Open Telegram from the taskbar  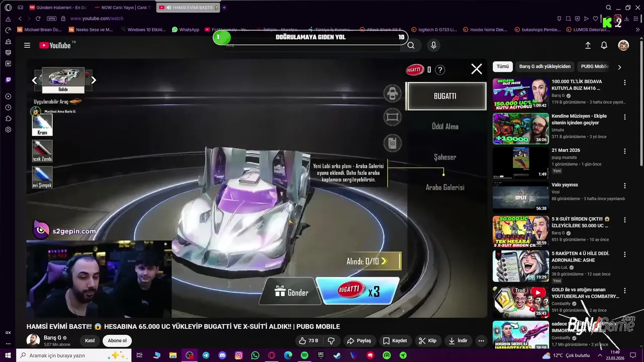[206, 355]
